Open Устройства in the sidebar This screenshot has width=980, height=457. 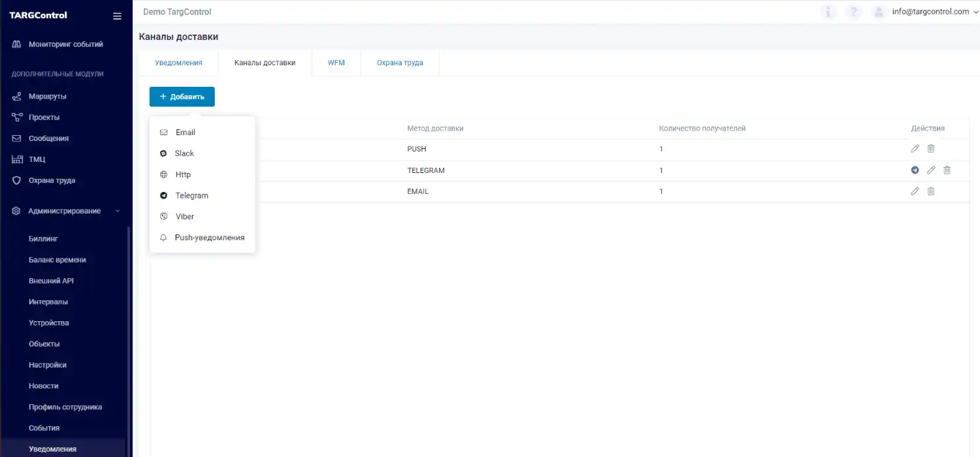coord(49,323)
